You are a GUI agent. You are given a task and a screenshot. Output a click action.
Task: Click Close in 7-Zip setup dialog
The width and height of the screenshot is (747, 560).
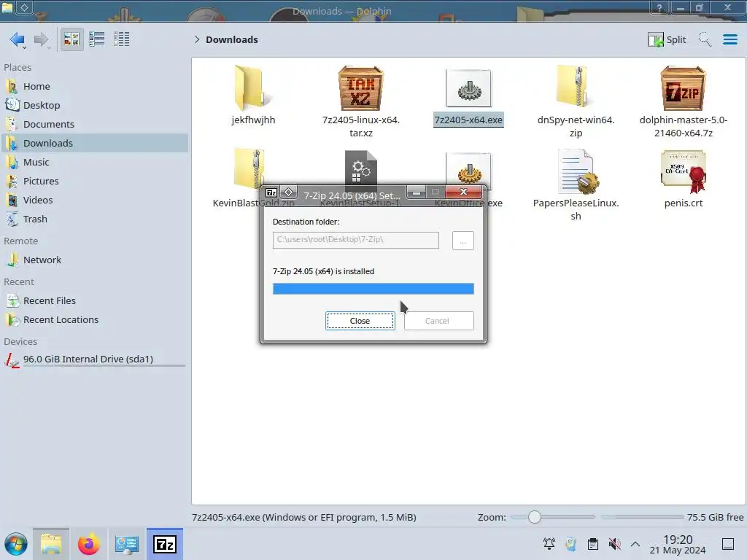[x=360, y=321]
